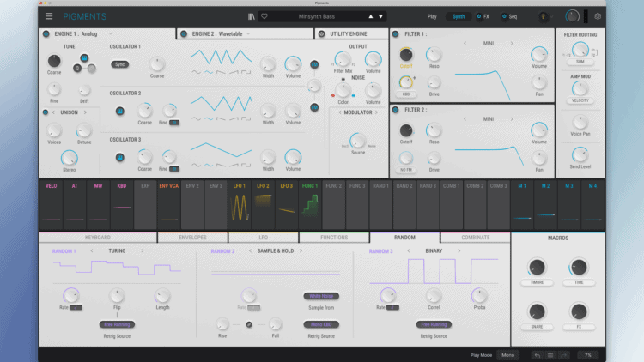This screenshot has height=362, width=644.
Task: Load next preset with down arrow
Action: [x=380, y=16]
